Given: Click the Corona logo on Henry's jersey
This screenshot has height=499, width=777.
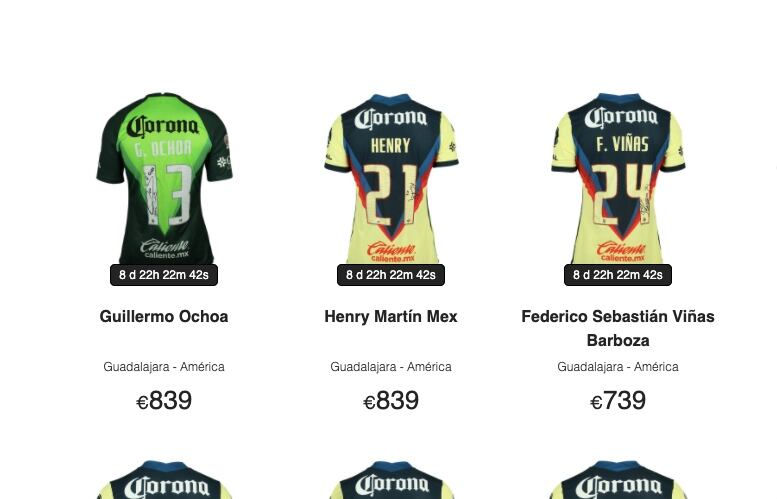Looking at the screenshot, I should (x=391, y=119).
